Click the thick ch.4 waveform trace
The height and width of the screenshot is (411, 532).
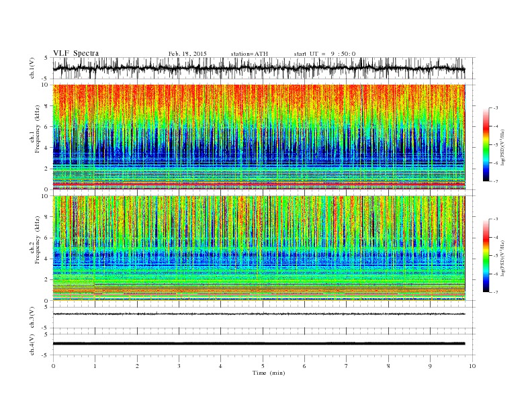(259, 344)
